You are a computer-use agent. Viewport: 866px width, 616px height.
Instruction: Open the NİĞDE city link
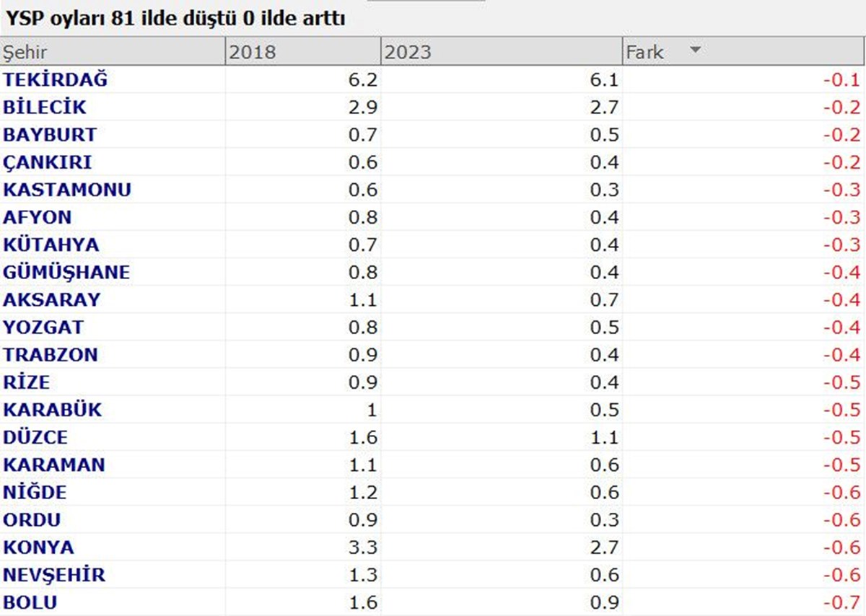click(x=35, y=491)
